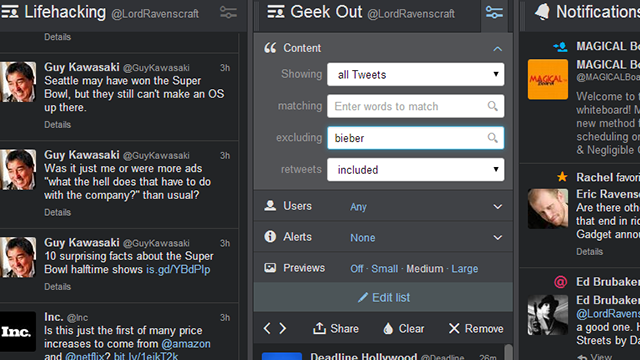
Task: Click @GuyKawasaki handle on Seattle tweet
Action: point(156,68)
